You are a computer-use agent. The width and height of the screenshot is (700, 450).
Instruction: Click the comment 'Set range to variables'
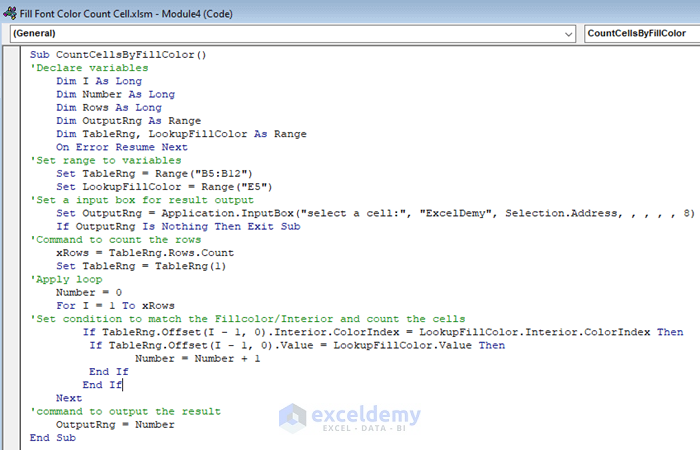click(x=106, y=160)
